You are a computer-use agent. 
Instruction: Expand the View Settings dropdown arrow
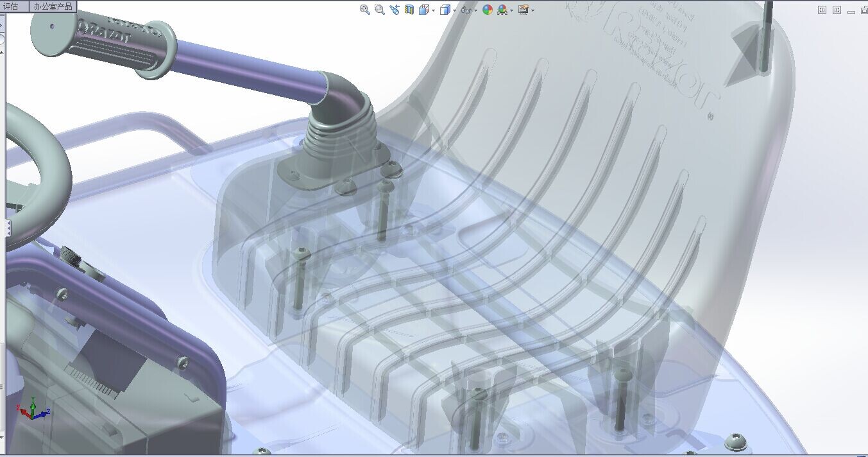point(532,10)
